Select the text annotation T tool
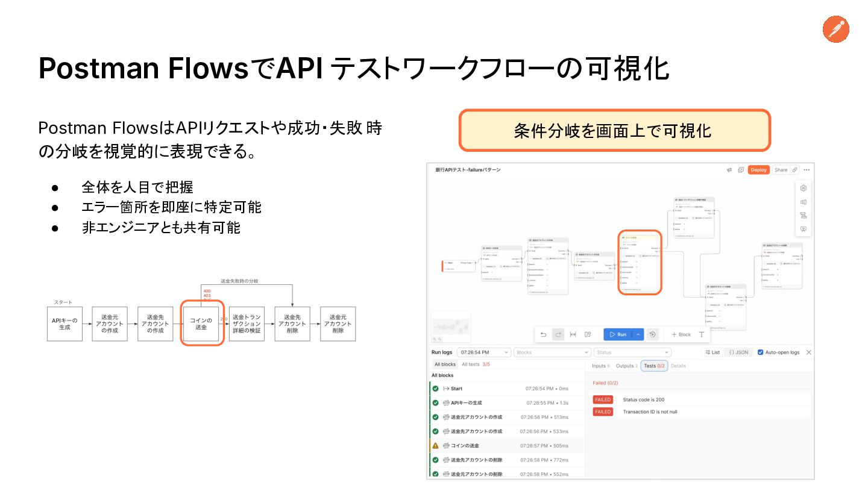 pos(702,334)
